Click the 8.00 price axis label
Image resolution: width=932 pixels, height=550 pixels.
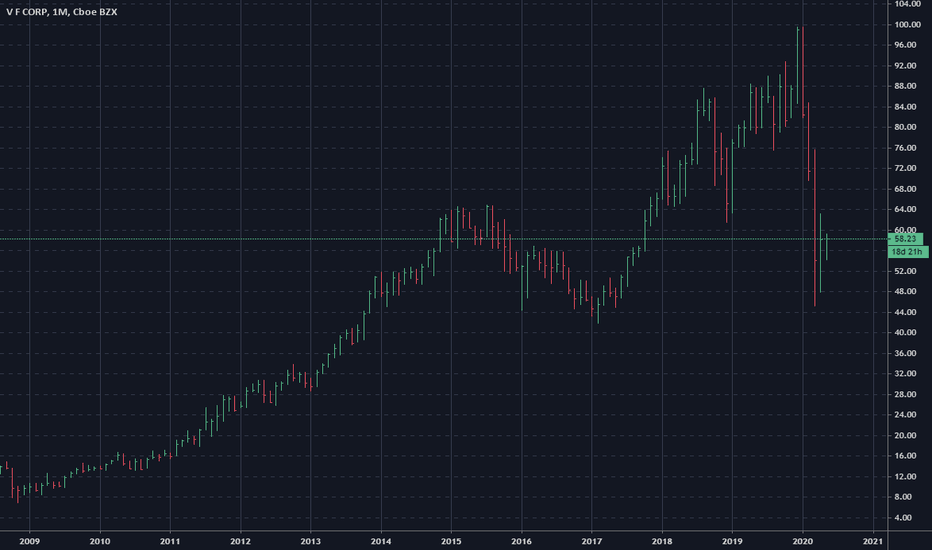coord(903,497)
